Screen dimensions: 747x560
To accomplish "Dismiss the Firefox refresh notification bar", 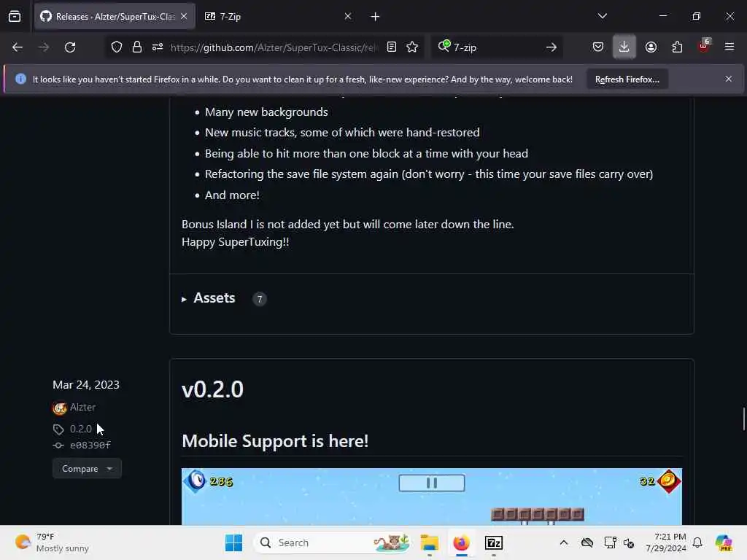I will click(x=729, y=79).
